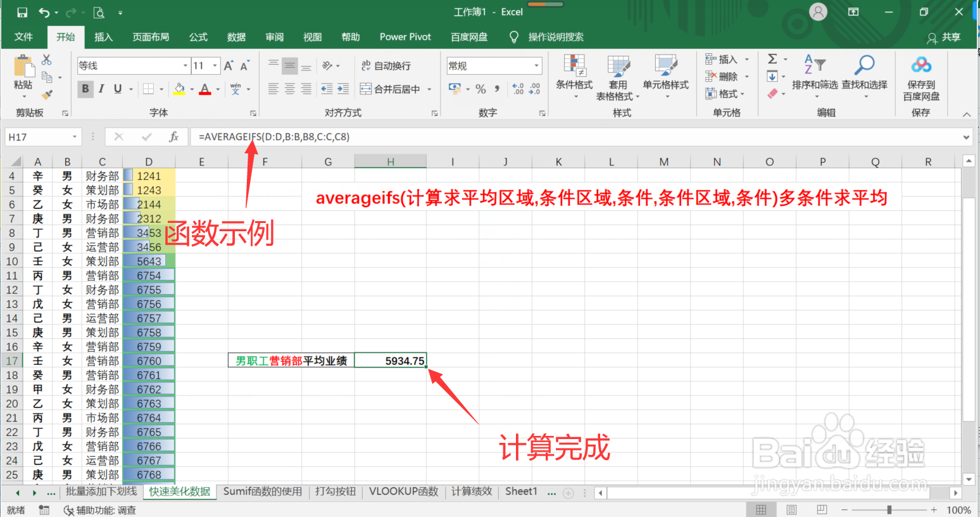Apply the red font color A
Screen dimensions: 980x517
[204, 89]
